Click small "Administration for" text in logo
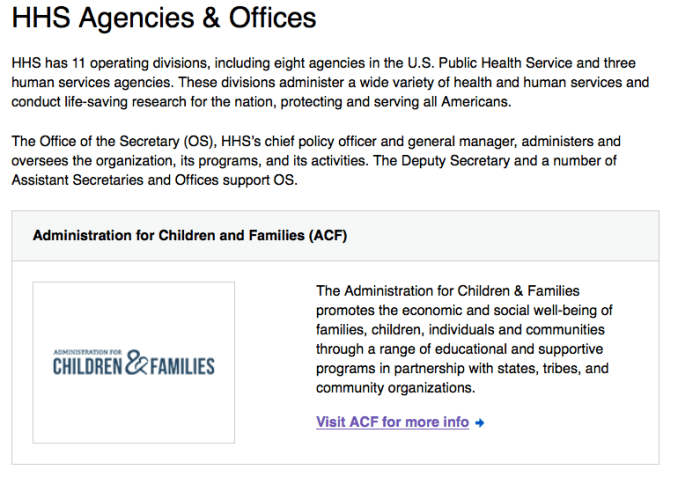 click(86, 351)
